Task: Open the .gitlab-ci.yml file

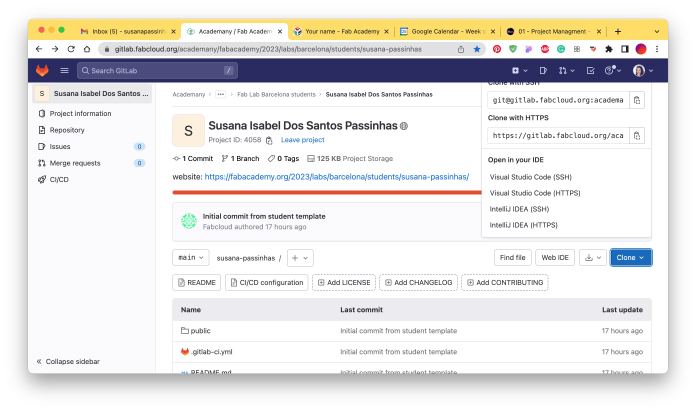Action: click(x=207, y=352)
